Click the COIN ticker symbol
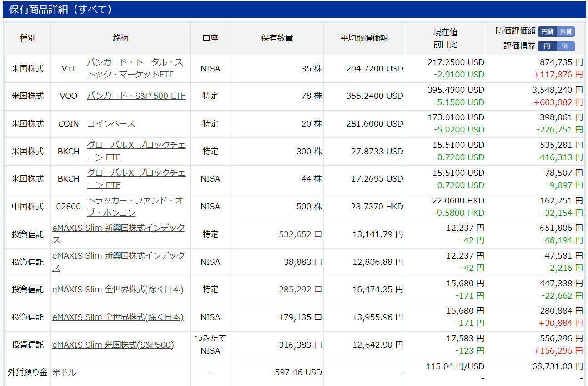588x386 pixels. [69, 124]
